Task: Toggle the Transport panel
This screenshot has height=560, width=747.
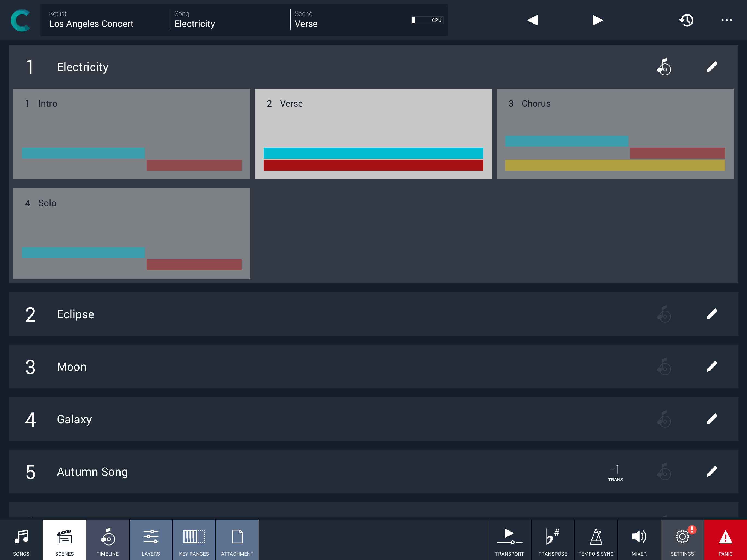Action: click(x=509, y=539)
